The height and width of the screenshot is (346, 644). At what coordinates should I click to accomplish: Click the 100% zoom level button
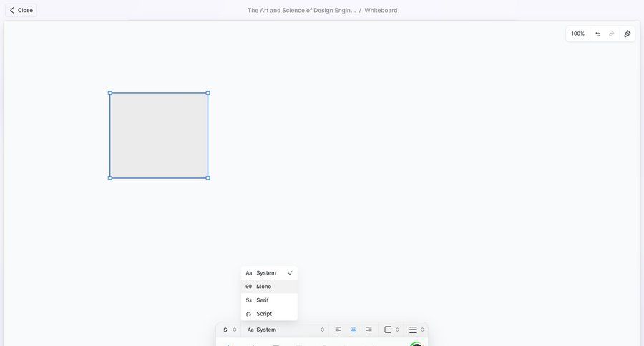point(578,34)
